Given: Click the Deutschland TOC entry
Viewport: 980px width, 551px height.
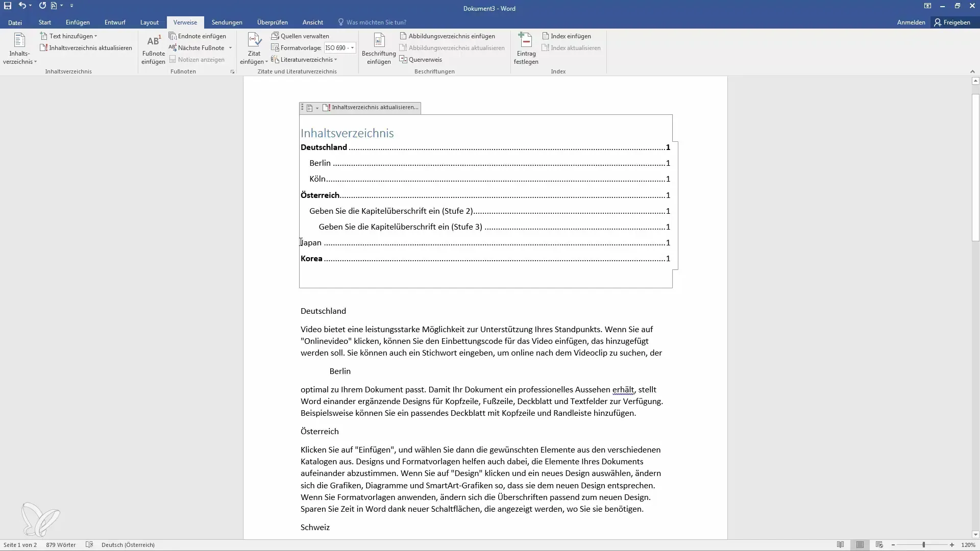Looking at the screenshot, I should pos(485,147).
